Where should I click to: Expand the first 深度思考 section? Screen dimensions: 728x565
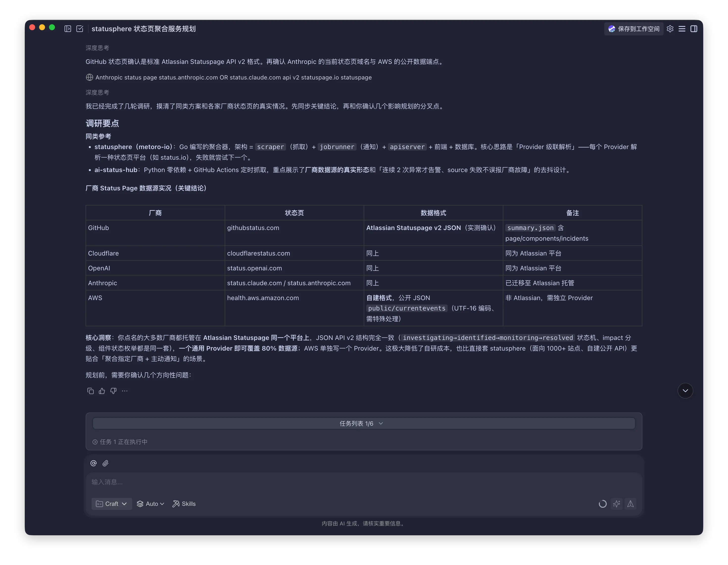(x=97, y=48)
